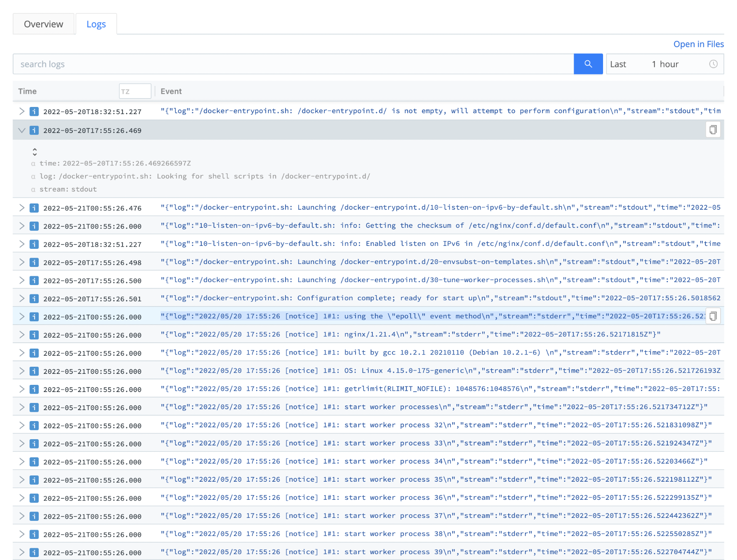
Task: Click the info icon on the Configuration complete row
Action: click(x=34, y=298)
